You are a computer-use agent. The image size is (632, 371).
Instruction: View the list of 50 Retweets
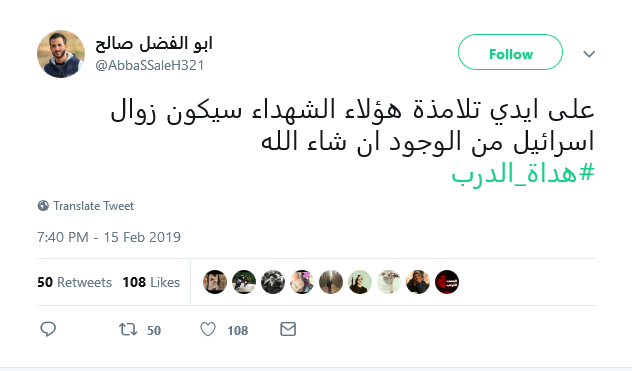pyautogui.click(x=75, y=282)
